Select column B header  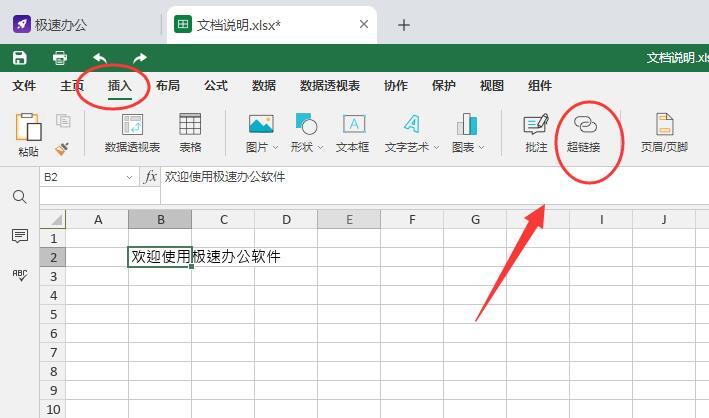161,219
